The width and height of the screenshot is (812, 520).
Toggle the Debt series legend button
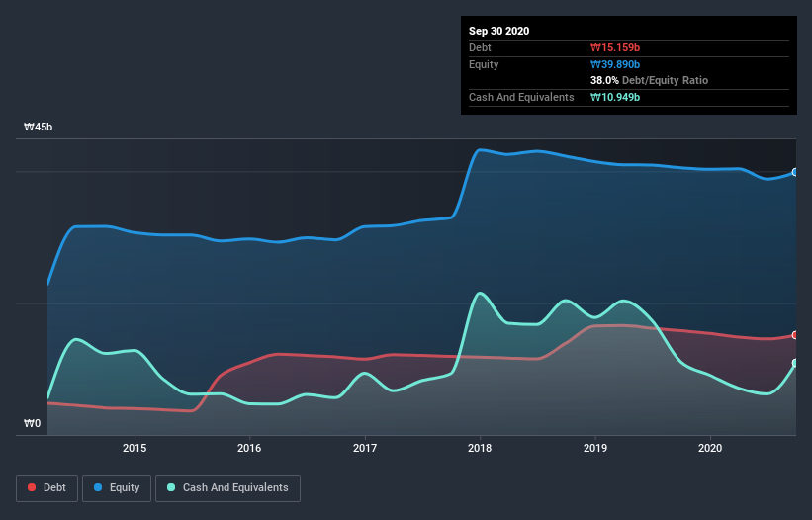pos(47,488)
